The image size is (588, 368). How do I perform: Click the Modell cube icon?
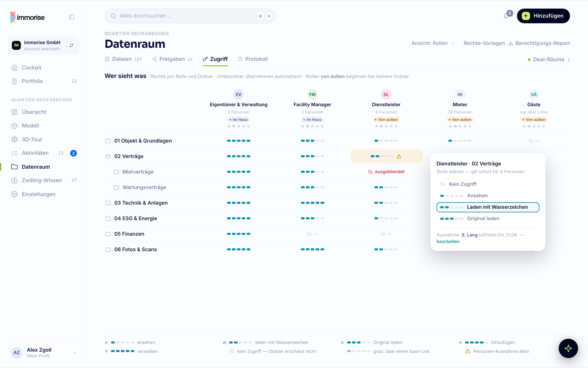click(x=14, y=126)
